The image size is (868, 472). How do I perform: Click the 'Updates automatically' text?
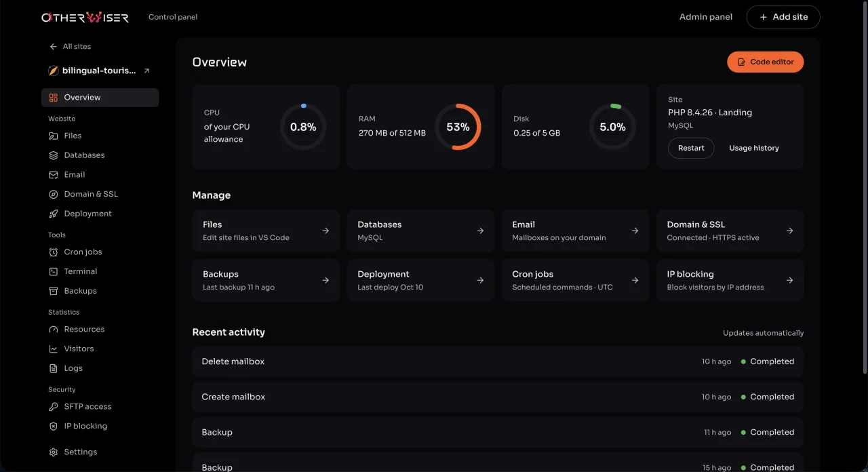(763, 333)
